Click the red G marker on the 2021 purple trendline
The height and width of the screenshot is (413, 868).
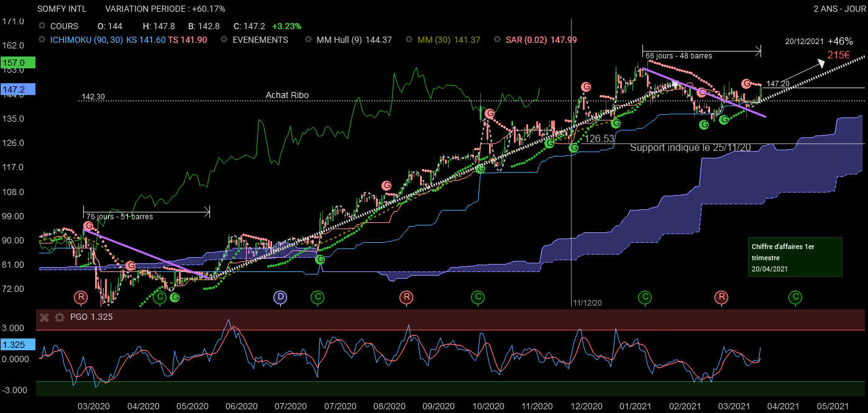(701, 93)
